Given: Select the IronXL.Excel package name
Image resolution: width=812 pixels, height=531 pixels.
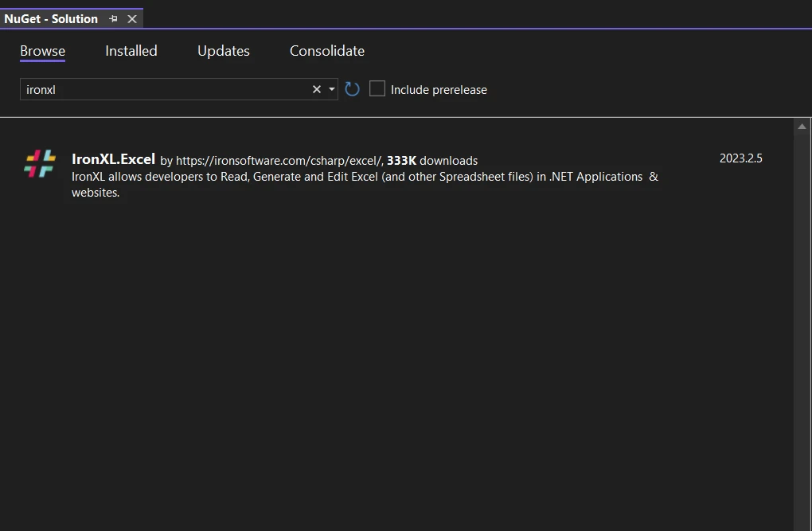Looking at the screenshot, I should (x=113, y=159).
